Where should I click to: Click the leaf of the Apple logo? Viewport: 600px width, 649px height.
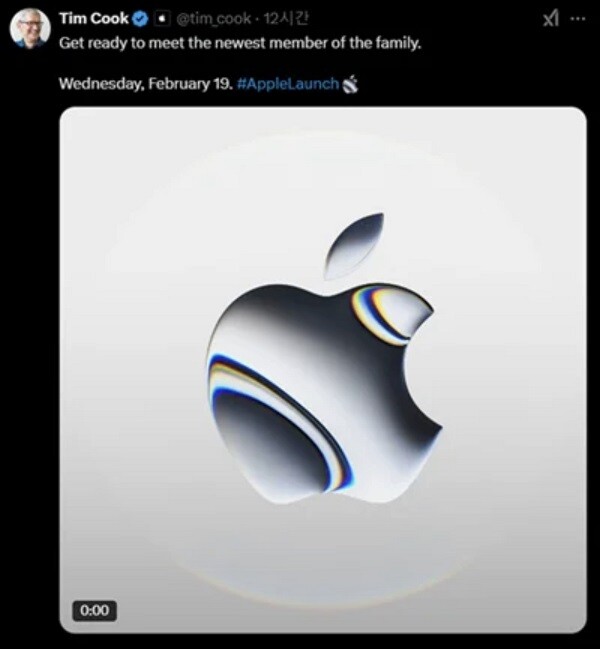(x=354, y=246)
